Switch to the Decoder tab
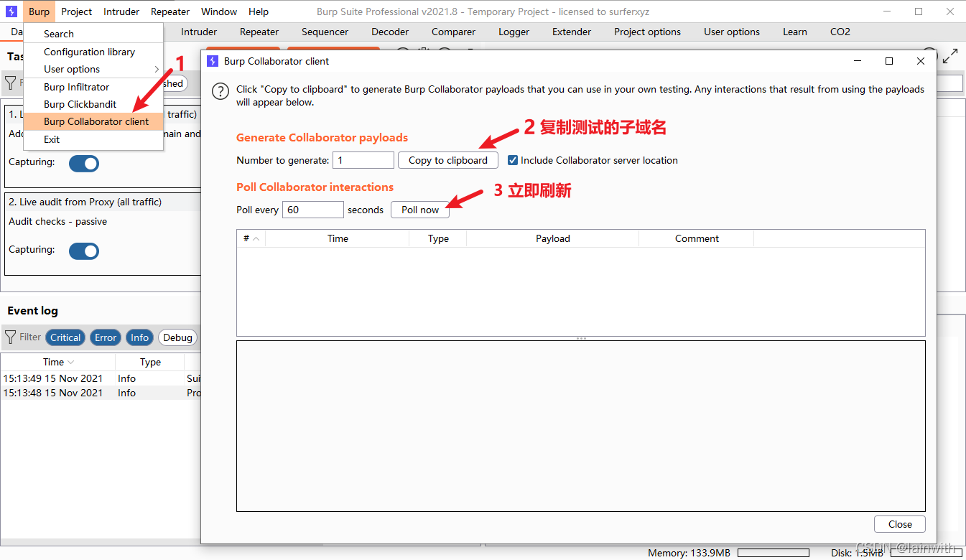 tap(390, 32)
